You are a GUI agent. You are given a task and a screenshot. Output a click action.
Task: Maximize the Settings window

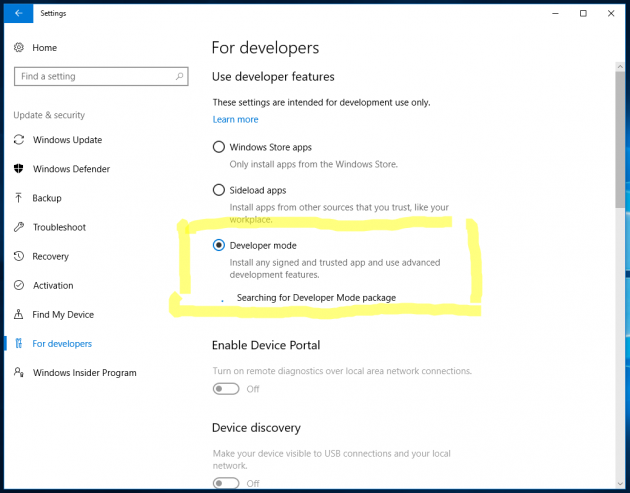pyautogui.click(x=583, y=13)
